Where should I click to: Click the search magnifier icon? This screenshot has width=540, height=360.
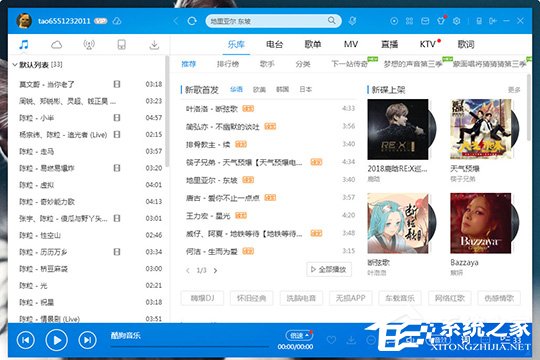[x=331, y=20]
